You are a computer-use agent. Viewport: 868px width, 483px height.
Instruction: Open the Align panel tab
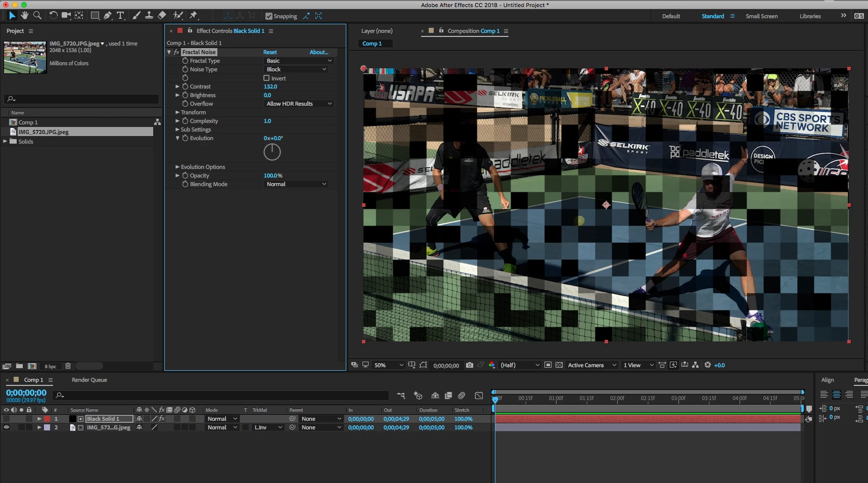pyautogui.click(x=828, y=380)
